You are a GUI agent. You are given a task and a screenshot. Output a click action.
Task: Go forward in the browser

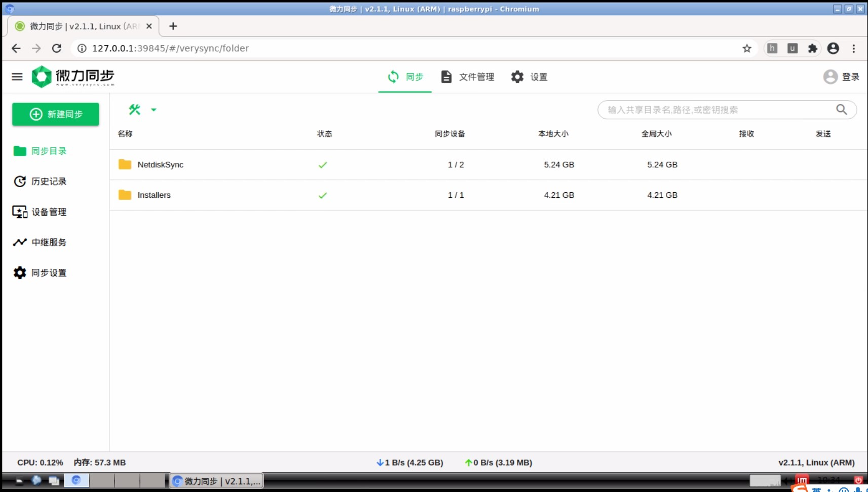(x=36, y=48)
